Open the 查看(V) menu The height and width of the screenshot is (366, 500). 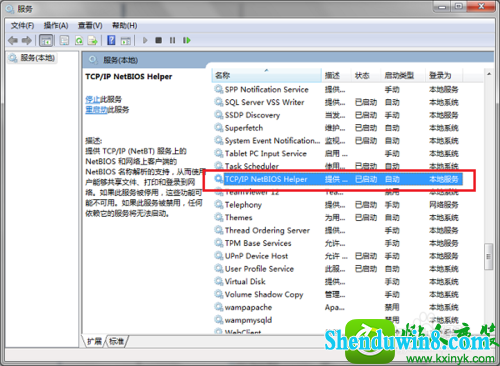coord(90,25)
